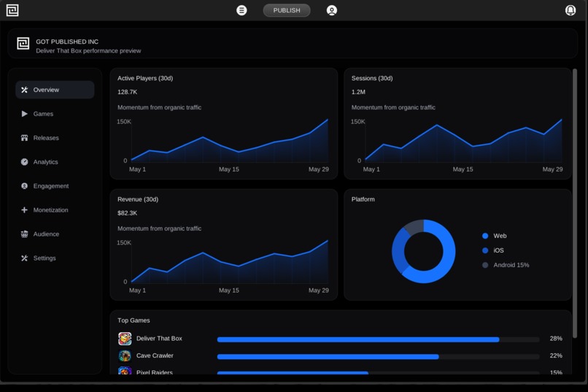Click the Releases storefront icon
Screen dimensions: 588x392
click(x=24, y=138)
